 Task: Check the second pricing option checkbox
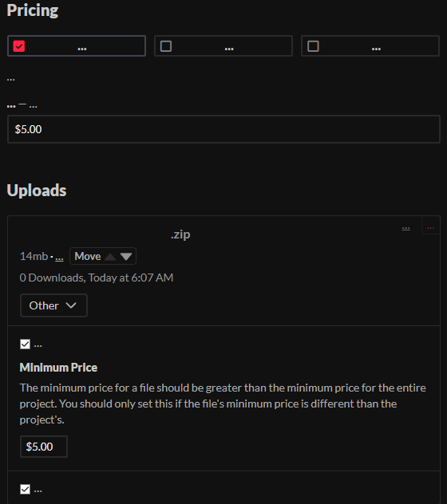point(166,46)
